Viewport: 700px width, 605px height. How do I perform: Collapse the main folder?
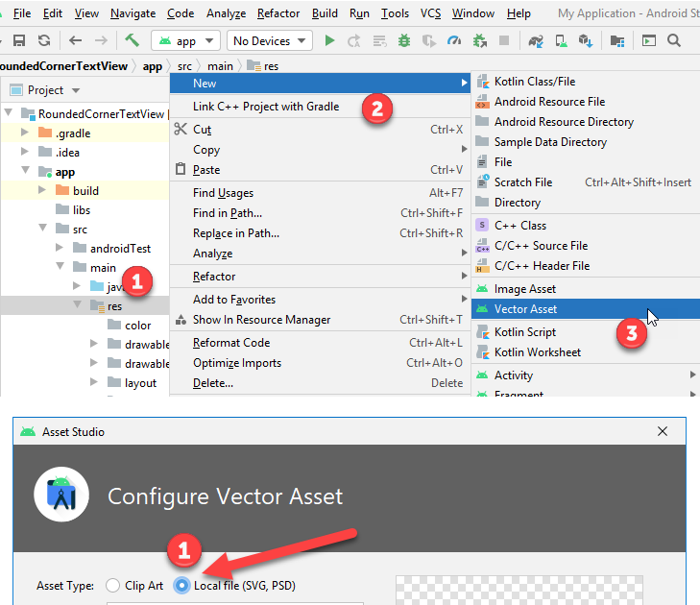[x=60, y=266]
